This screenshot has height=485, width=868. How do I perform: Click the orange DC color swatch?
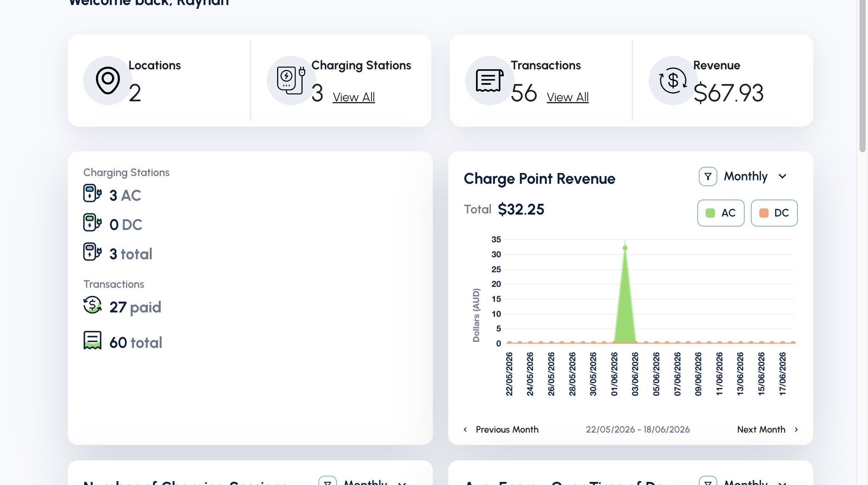pyautogui.click(x=764, y=213)
